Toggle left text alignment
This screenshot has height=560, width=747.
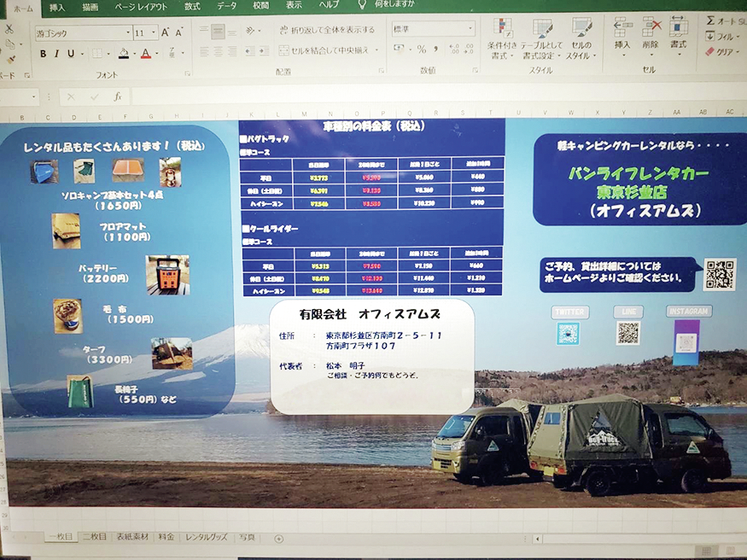pyautogui.click(x=204, y=51)
